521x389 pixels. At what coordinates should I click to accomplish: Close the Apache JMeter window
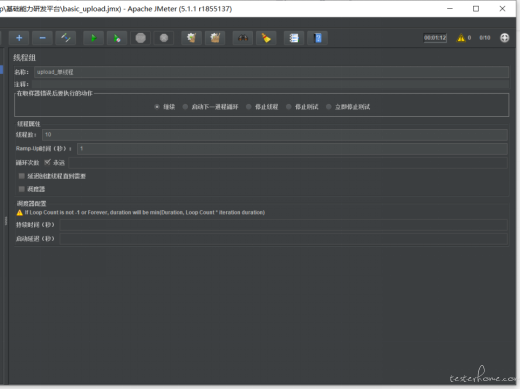pos(502,9)
